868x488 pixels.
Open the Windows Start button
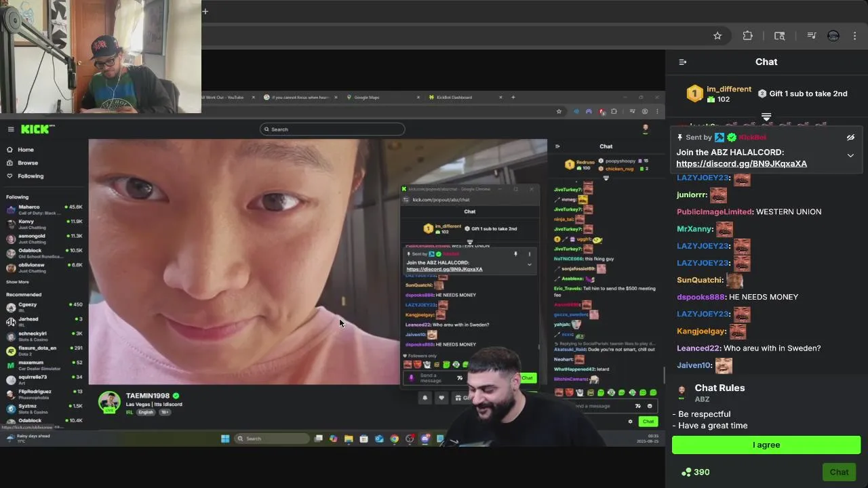click(225, 439)
